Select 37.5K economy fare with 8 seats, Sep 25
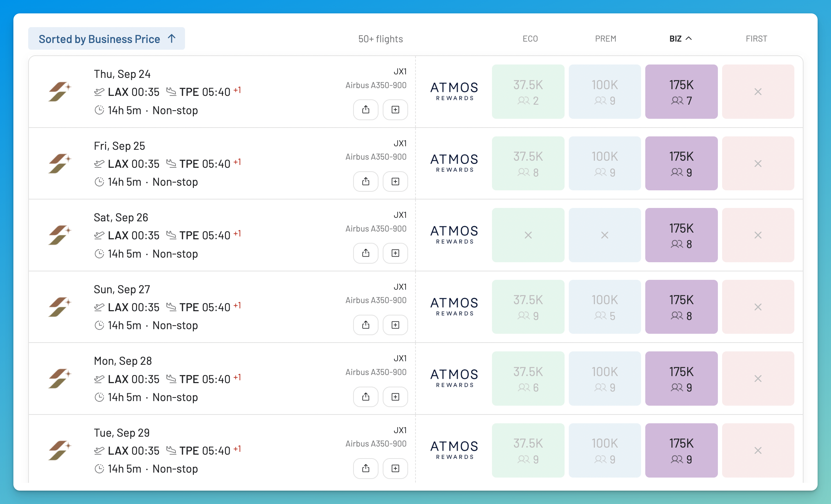The height and width of the screenshot is (504, 831). [528, 164]
